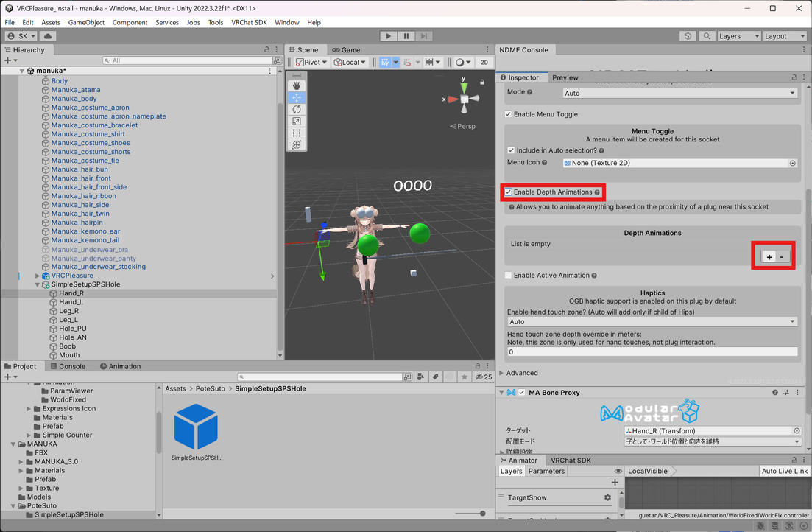
Task: Open the Layers dropdown in top toolbar
Action: tap(739, 36)
